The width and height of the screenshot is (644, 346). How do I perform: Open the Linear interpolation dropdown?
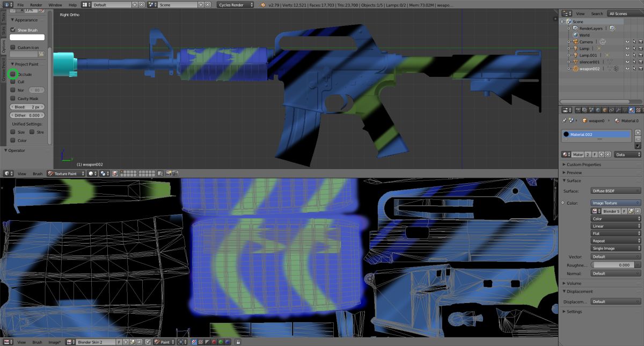pos(616,226)
